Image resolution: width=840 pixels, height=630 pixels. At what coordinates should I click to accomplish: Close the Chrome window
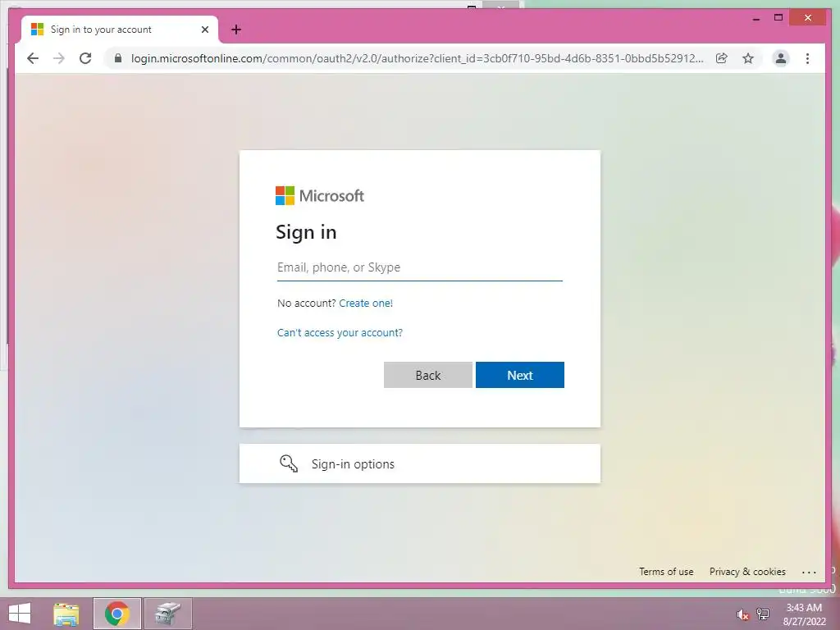pos(808,18)
